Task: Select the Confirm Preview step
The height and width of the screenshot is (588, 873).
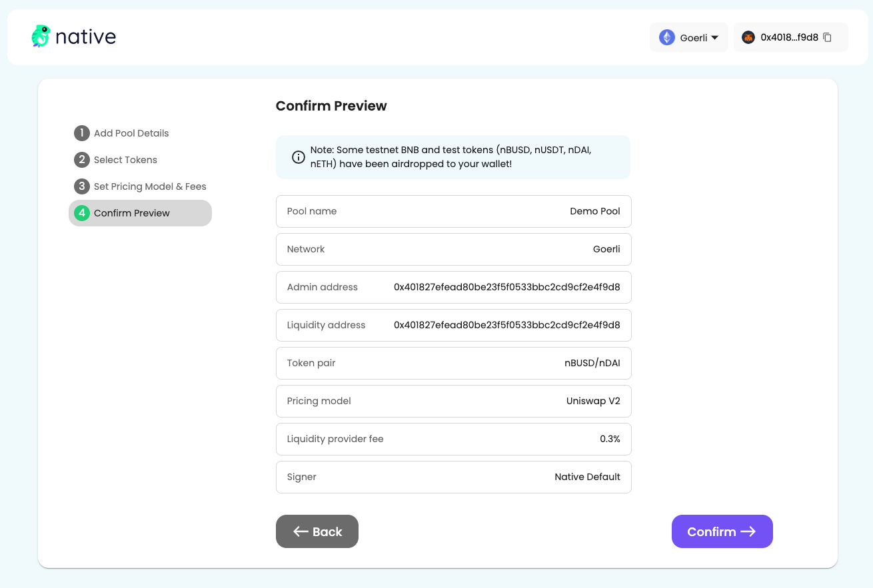Action: coord(132,213)
